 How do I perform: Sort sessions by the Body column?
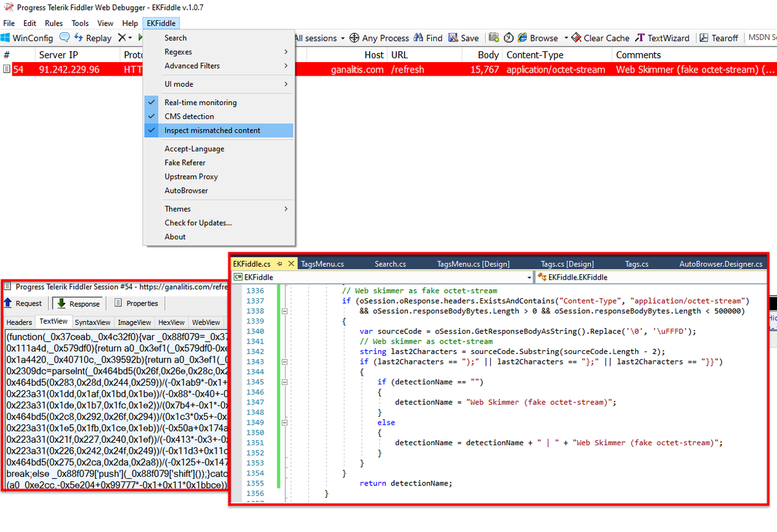(489, 55)
